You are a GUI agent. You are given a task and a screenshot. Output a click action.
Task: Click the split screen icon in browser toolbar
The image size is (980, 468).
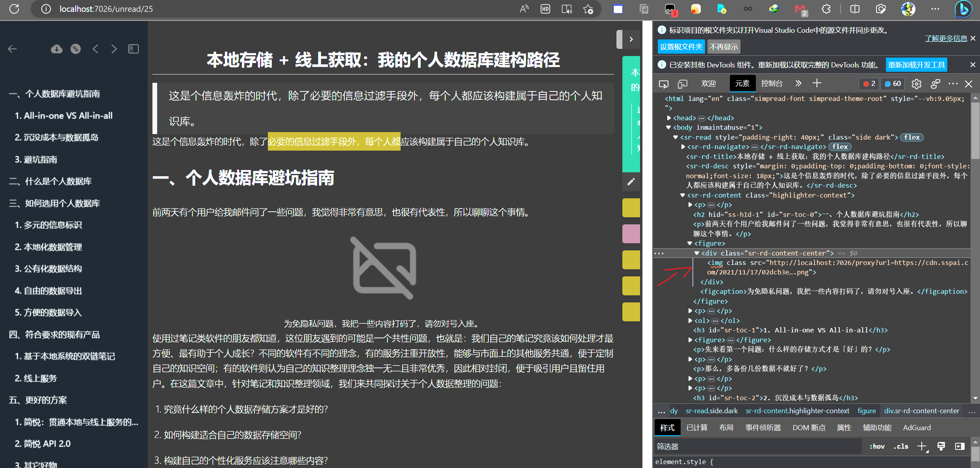[855, 9]
